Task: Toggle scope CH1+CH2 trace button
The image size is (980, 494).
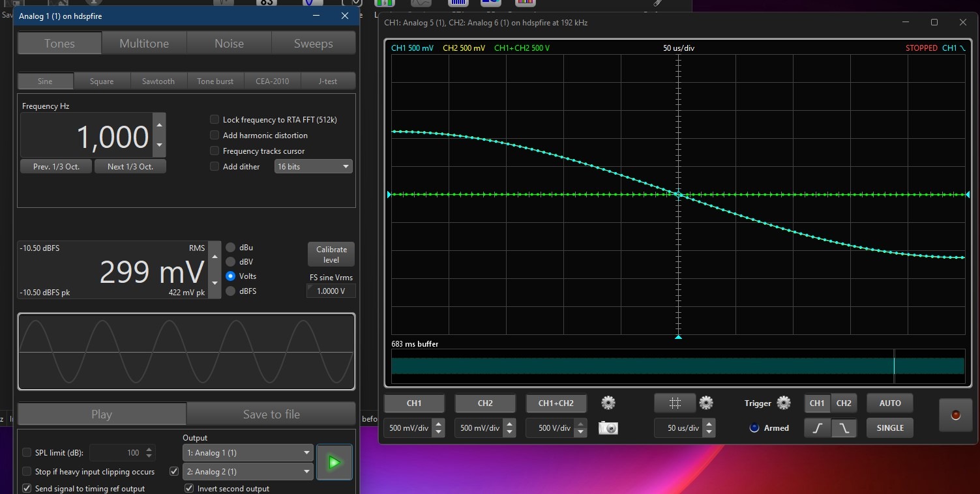Action: click(556, 403)
